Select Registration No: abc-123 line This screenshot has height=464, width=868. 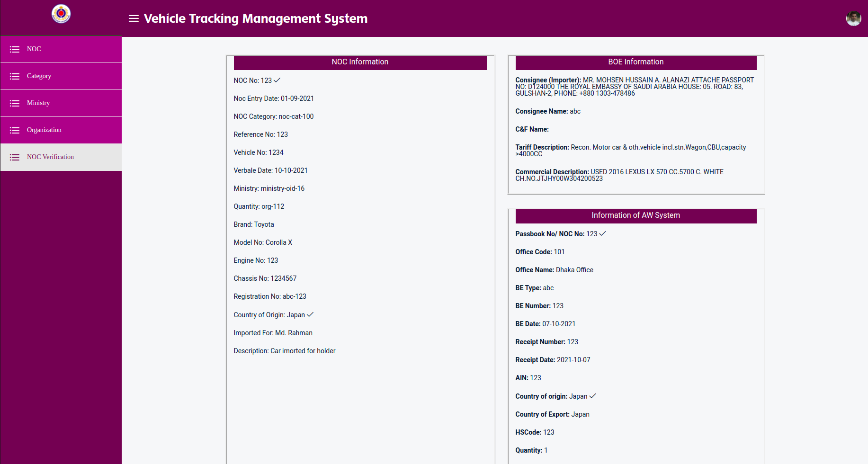click(x=270, y=296)
